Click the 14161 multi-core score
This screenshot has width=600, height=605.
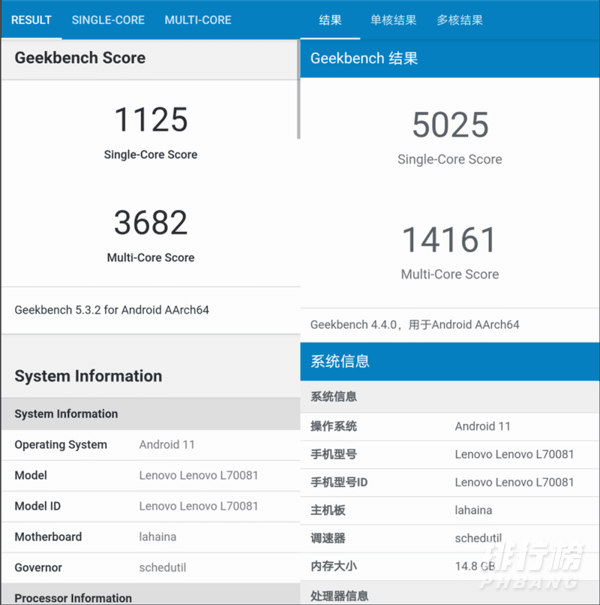point(449,240)
